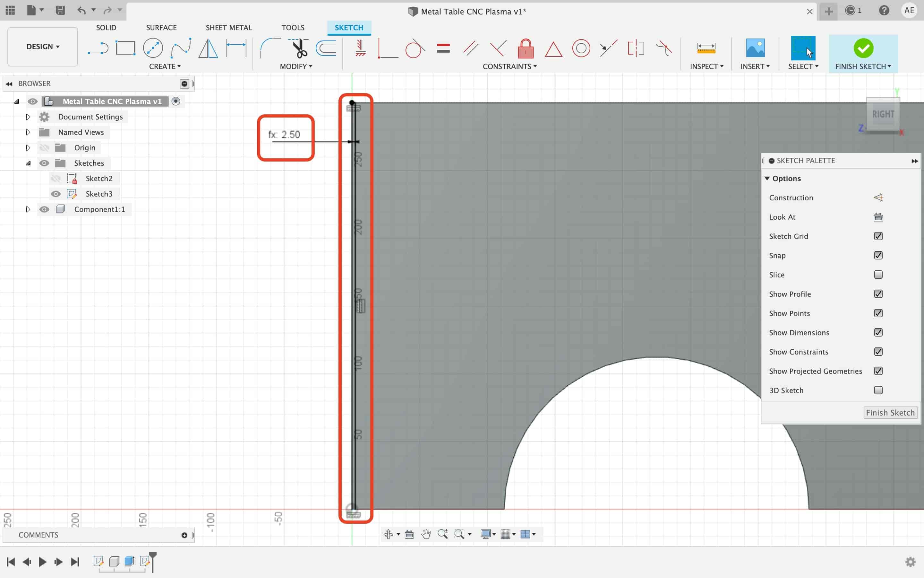Uncheck the Snap checkbox
This screenshot has height=578, width=924.
coord(878,255)
